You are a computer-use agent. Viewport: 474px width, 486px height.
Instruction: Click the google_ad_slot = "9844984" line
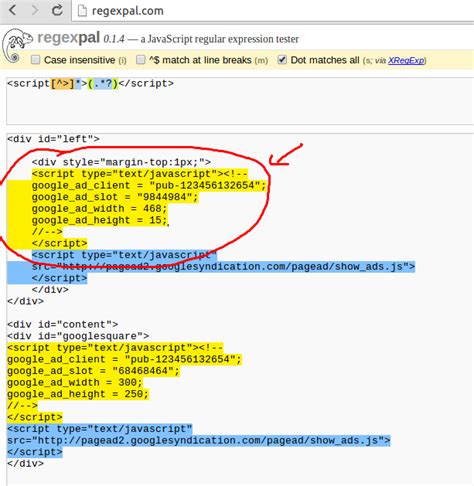[115, 197]
